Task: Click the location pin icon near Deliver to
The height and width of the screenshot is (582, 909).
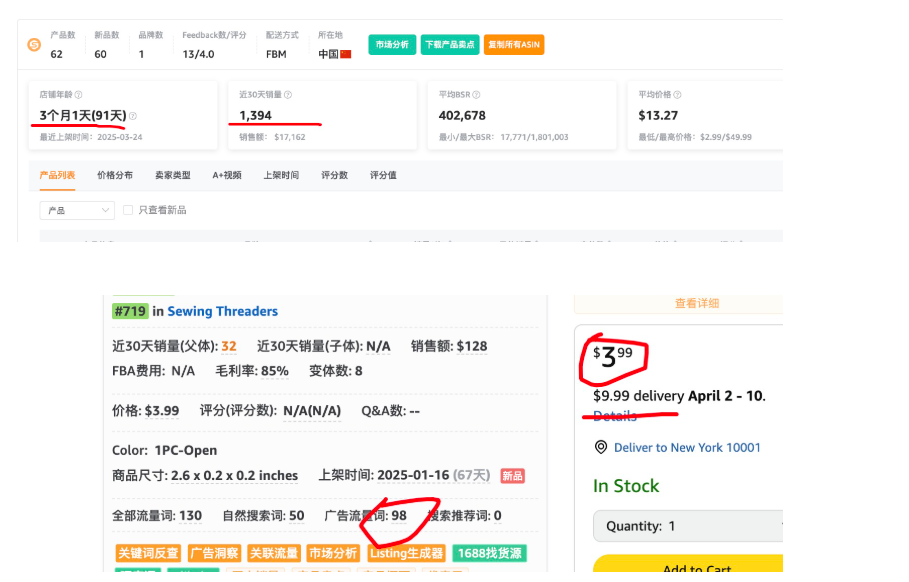Action: pos(601,447)
